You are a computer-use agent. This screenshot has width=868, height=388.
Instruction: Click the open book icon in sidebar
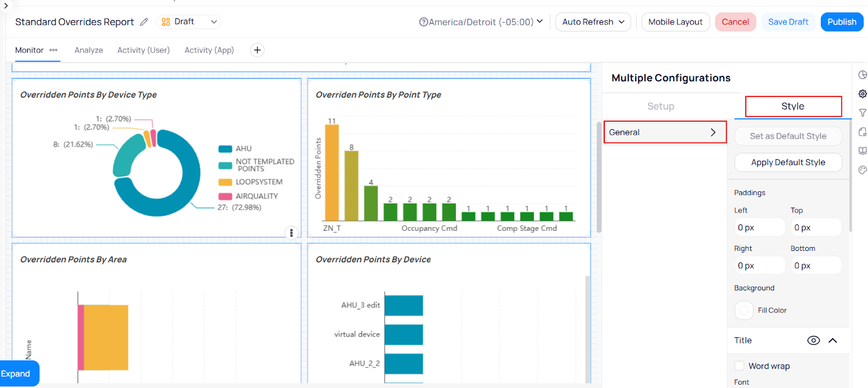tap(863, 151)
